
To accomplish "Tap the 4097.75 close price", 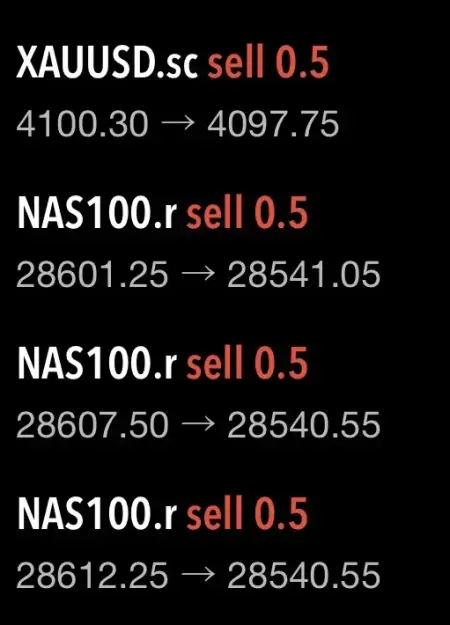I will [273, 124].
